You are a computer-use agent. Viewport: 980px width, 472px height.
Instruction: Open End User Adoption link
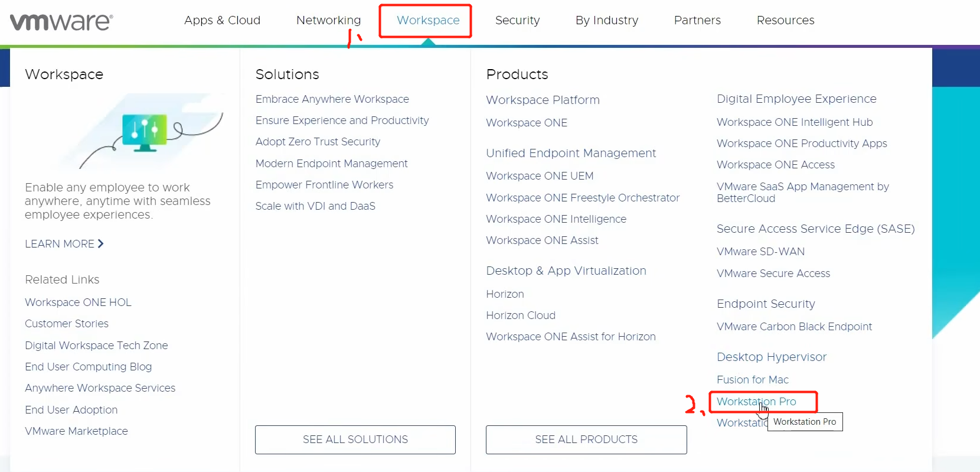tap(71, 409)
